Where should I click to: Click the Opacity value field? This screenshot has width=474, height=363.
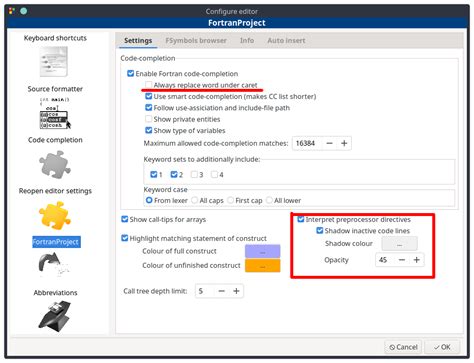pos(385,260)
